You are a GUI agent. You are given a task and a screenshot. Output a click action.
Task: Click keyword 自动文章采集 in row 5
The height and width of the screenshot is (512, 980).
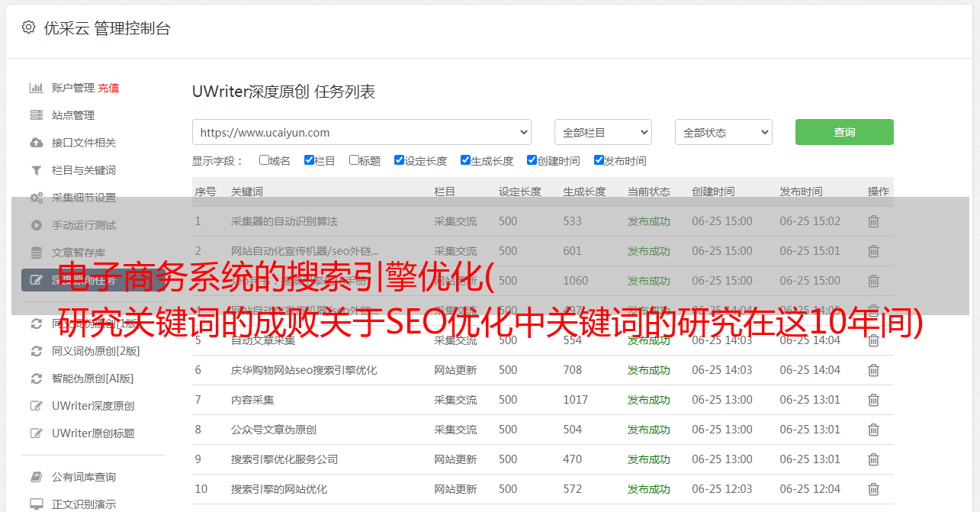[263, 340]
